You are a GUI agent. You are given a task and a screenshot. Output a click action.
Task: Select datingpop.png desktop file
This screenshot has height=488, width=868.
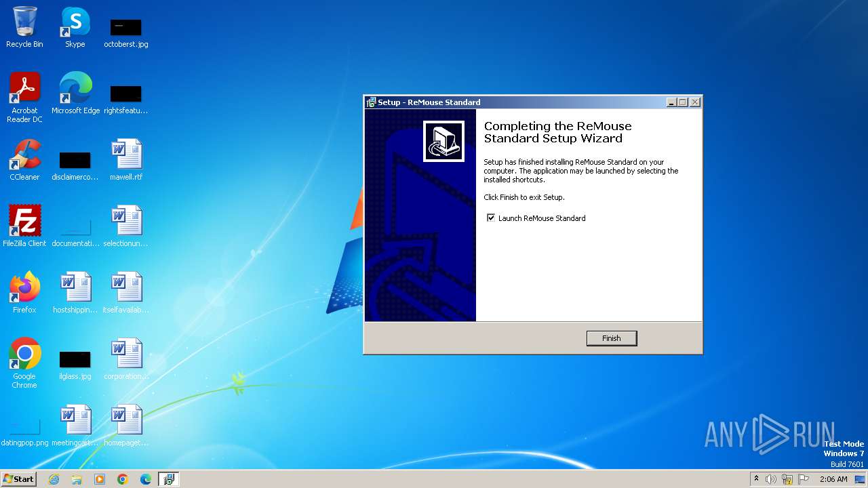(x=24, y=431)
